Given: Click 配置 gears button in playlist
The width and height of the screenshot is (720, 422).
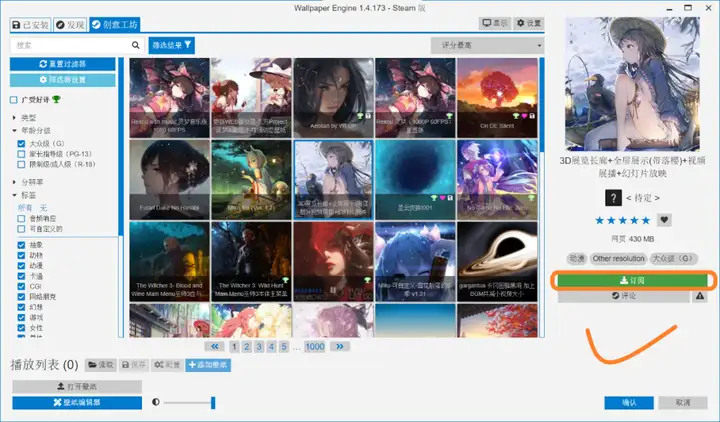Looking at the screenshot, I should pyautogui.click(x=167, y=365).
